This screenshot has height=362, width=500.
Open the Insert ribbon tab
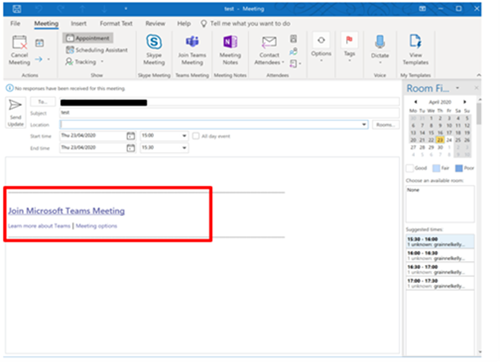(x=79, y=24)
